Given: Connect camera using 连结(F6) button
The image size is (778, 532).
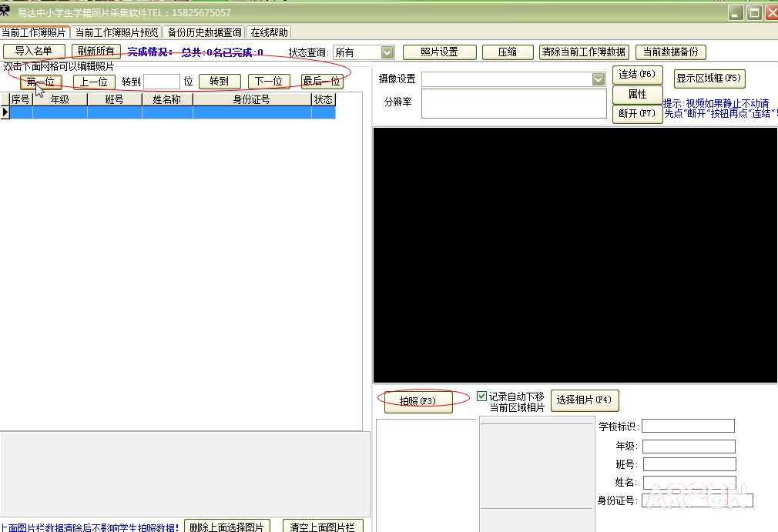Looking at the screenshot, I should point(637,75).
